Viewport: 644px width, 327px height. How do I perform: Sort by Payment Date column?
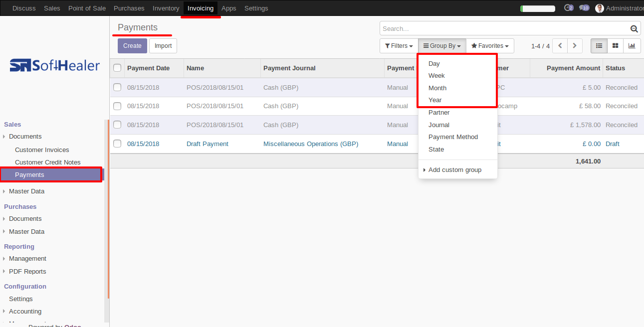[x=148, y=68]
